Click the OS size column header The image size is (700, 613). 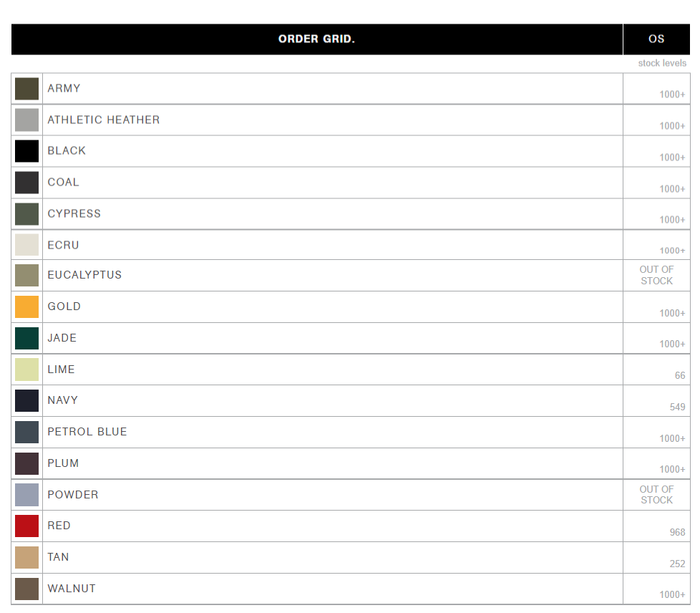pyautogui.click(x=656, y=39)
